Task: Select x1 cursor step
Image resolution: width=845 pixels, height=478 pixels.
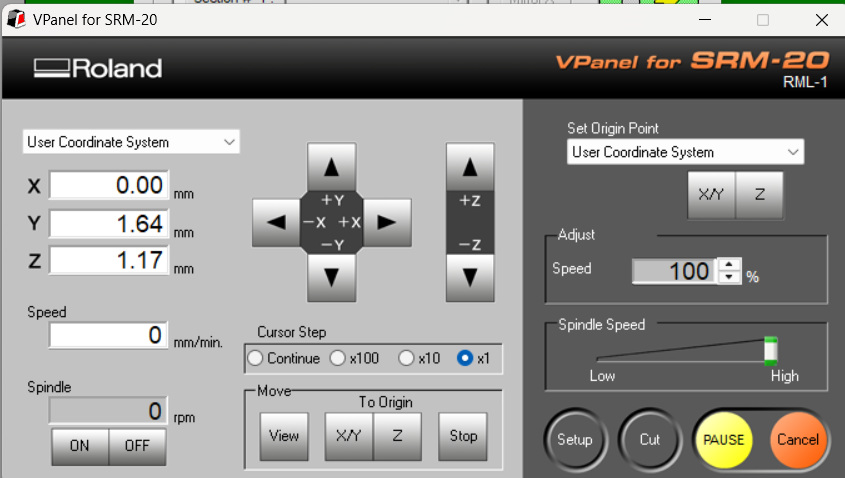Action: (473, 358)
